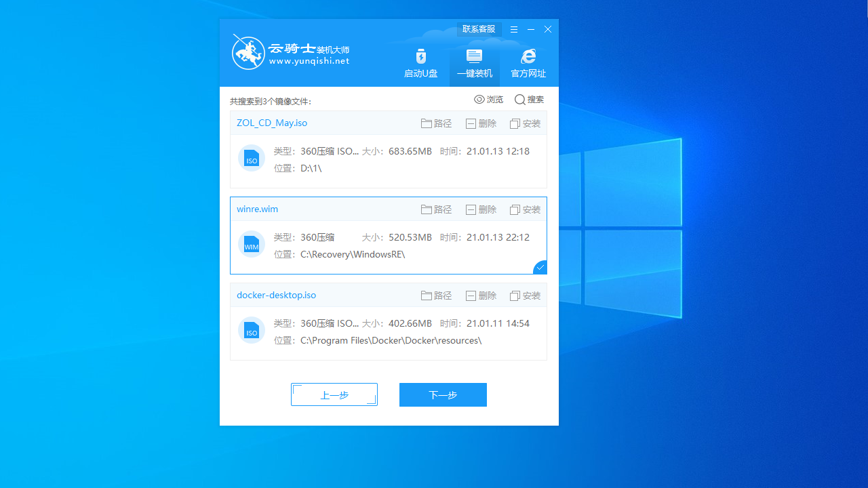Image resolution: width=868 pixels, height=488 pixels.
Task: Go back with the 上一步 button
Action: coord(334,394)
